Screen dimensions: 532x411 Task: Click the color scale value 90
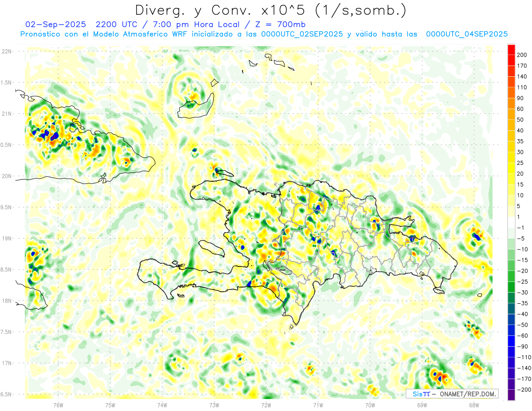click(521, 98)
